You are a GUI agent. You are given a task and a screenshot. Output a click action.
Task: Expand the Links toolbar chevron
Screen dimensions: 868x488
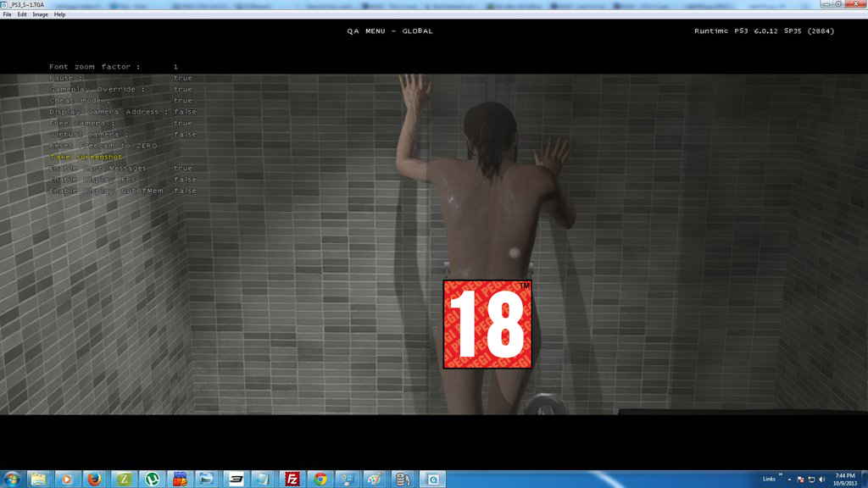point(781,474)
